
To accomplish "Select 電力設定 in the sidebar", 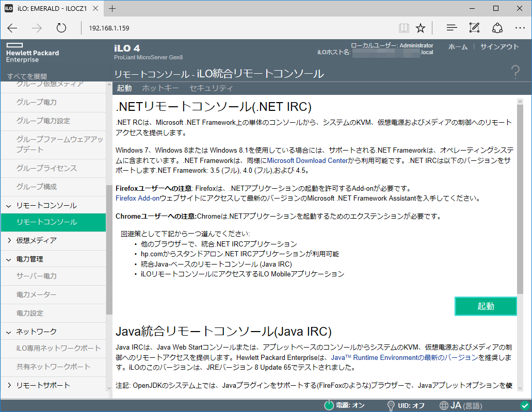I will point(53,314).
